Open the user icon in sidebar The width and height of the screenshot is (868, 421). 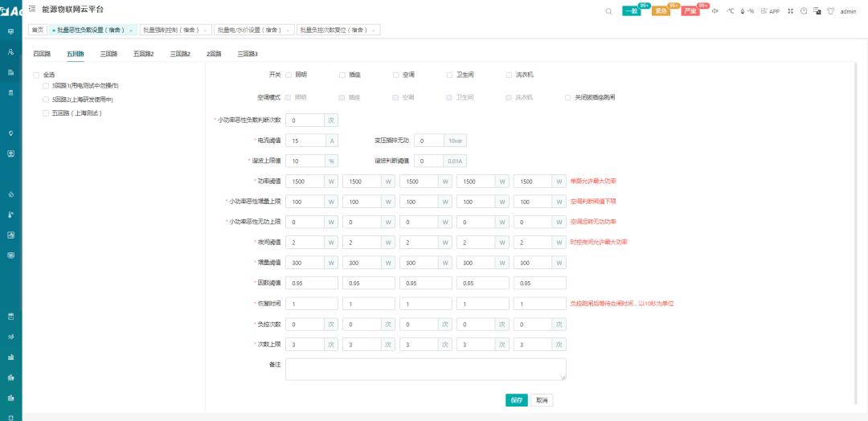click(x=10, y=51)
